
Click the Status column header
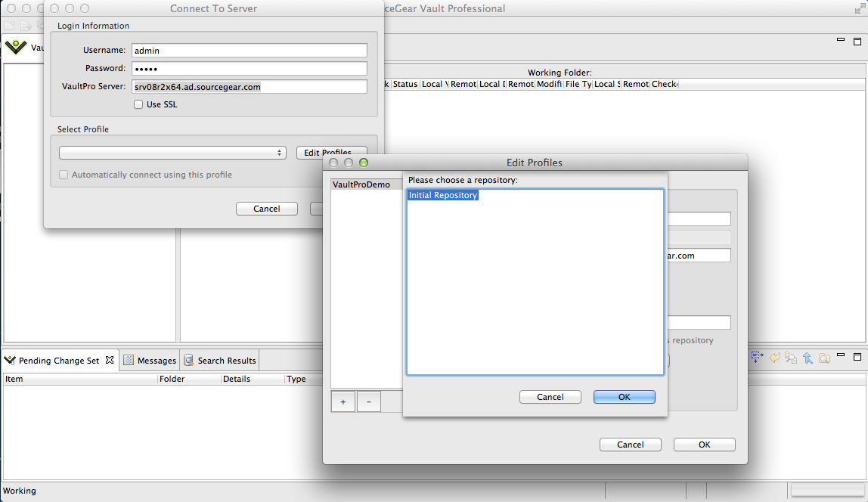(405, 84)
